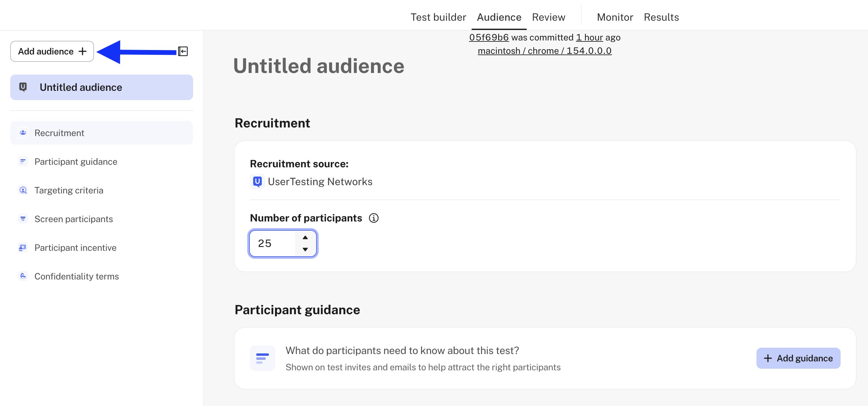Click the macintosh / chrome / 154.0.0.0 link
The width and height of the screenshot is (868, 406).
[x=545, y=51]
